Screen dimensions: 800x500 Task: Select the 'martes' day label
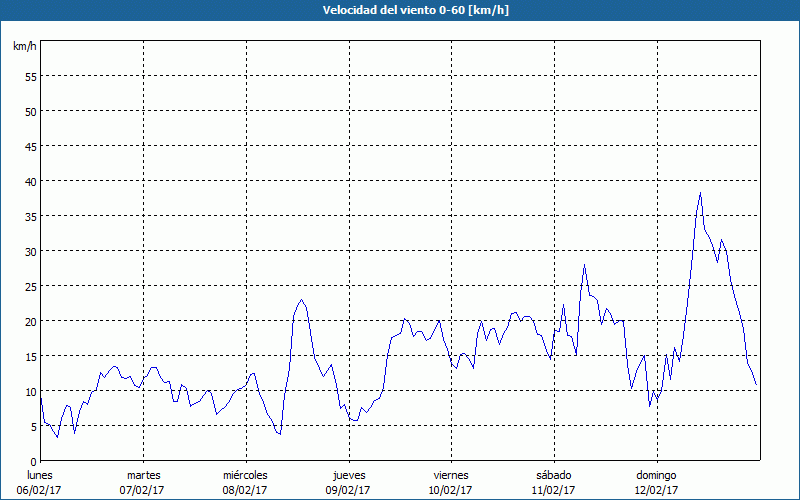(143, 474)
